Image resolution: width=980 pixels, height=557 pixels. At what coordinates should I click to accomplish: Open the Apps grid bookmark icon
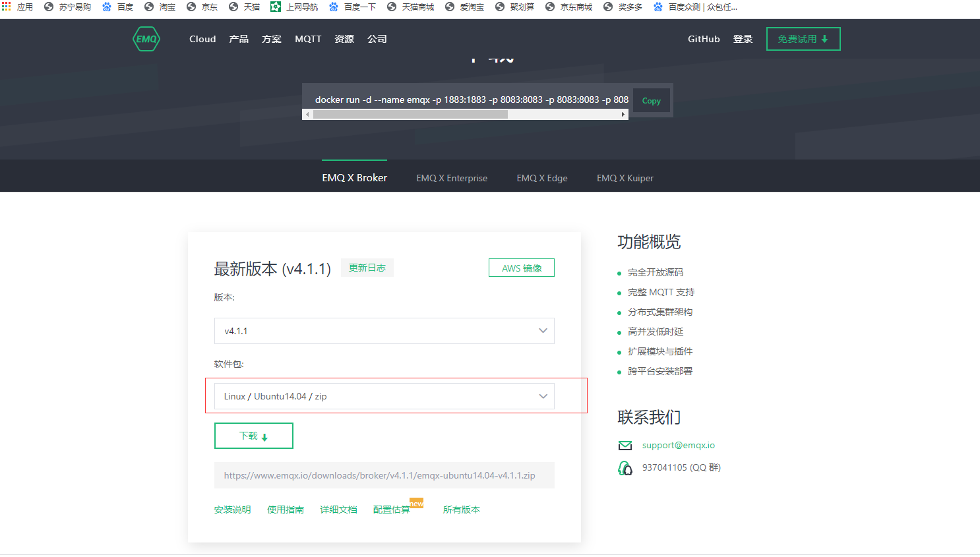point(7,7)
